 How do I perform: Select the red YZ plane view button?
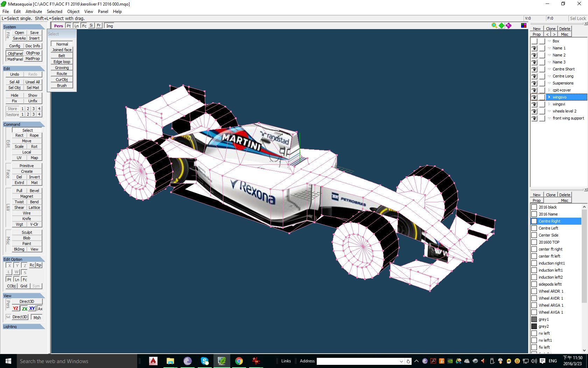pos(16,308)
